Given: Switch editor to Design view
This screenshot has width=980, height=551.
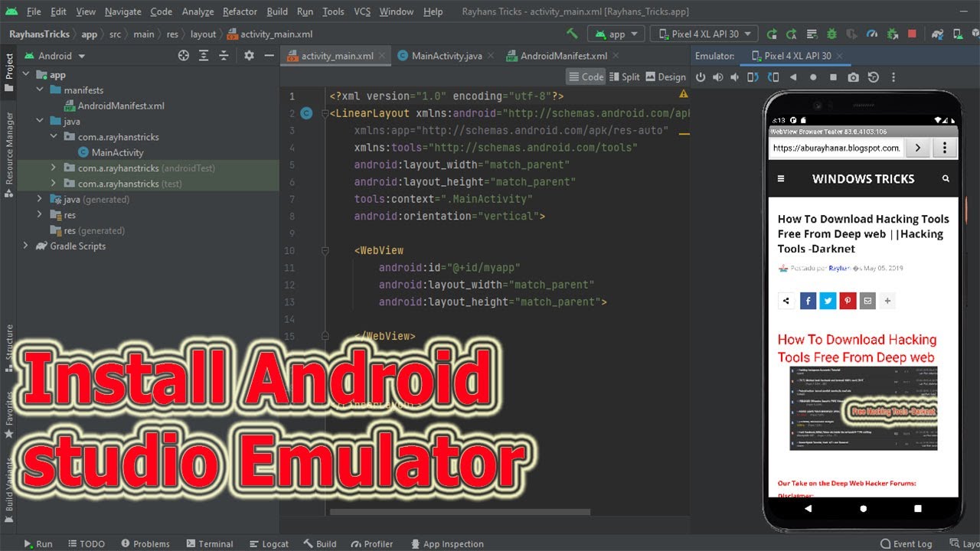Looking at the screenshot, I should pyautogui.click(x=665, y=77).
